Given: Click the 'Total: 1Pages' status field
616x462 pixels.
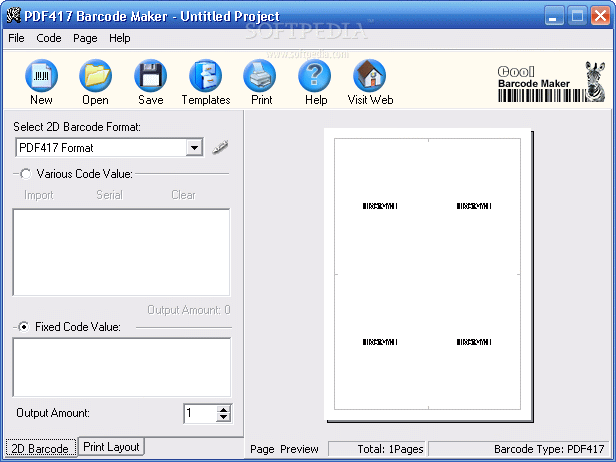Looking at the screenshot, I should click(x=377, y=449).
